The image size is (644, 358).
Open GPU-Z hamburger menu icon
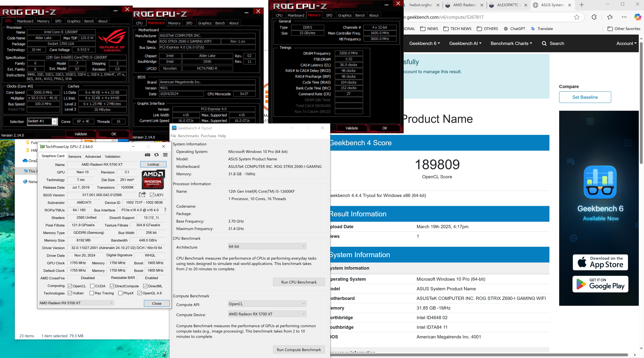pos(165,155)
